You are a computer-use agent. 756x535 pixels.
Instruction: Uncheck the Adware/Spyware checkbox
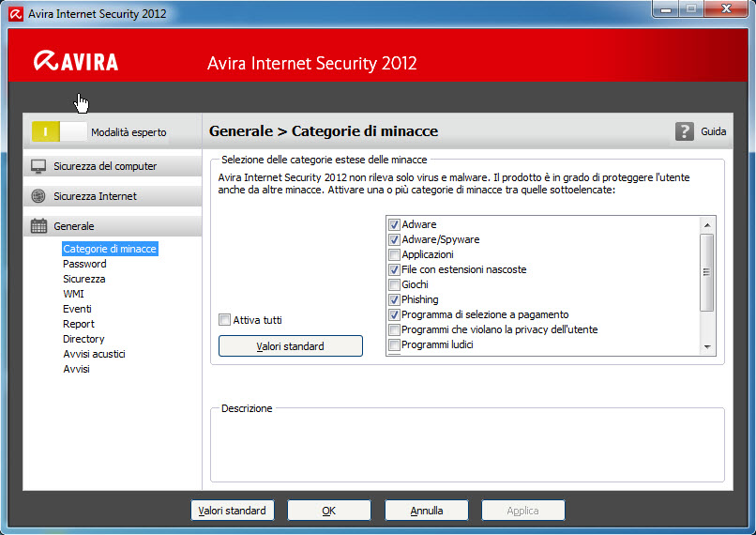(394, 239)
